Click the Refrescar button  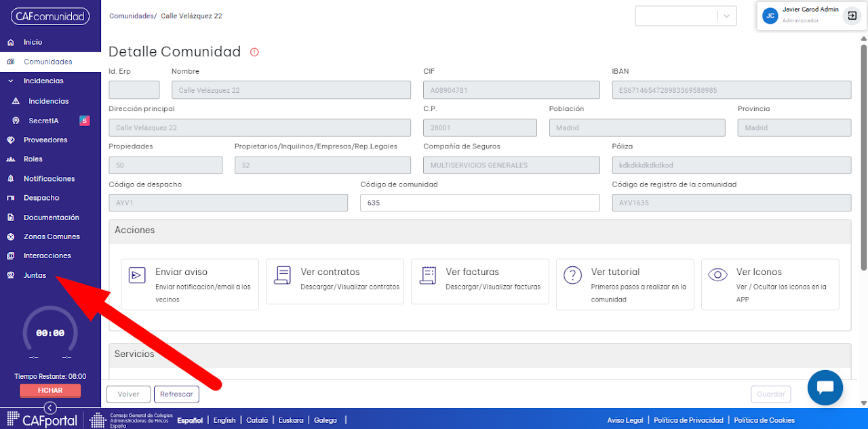(x=176, y=394)
